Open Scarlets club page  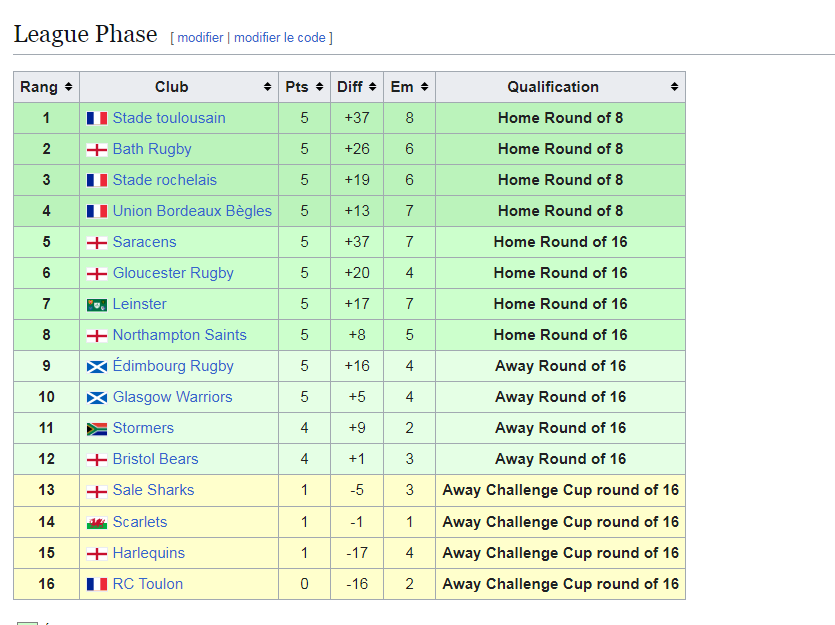tap(140, 522)
